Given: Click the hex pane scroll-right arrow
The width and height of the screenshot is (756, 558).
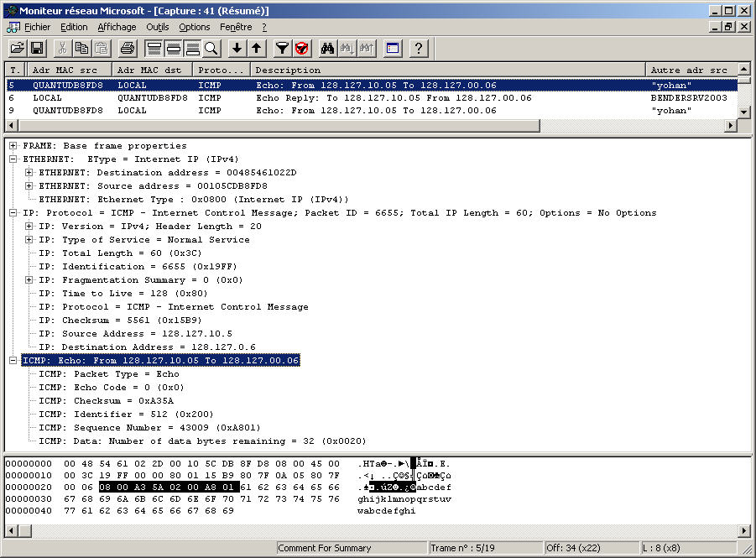Looking at the screenshot, I should (x=744, y=531).
